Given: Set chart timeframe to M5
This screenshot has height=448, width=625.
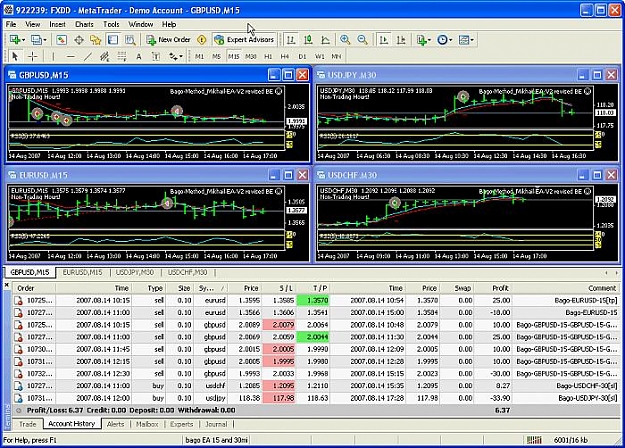Looking at the screenshot, I should [x=216, y=56].
